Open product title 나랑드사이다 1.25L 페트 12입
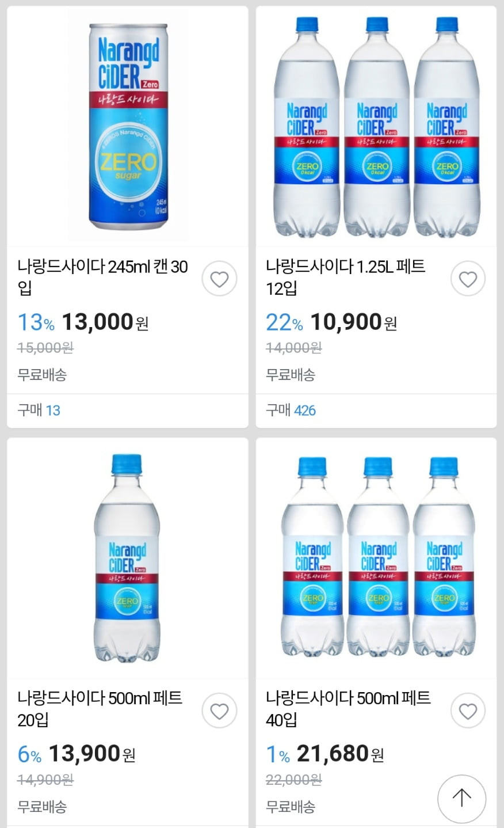The width and height of the screenshot is (504, 828). pyautogui.click(x=346, y=277)
